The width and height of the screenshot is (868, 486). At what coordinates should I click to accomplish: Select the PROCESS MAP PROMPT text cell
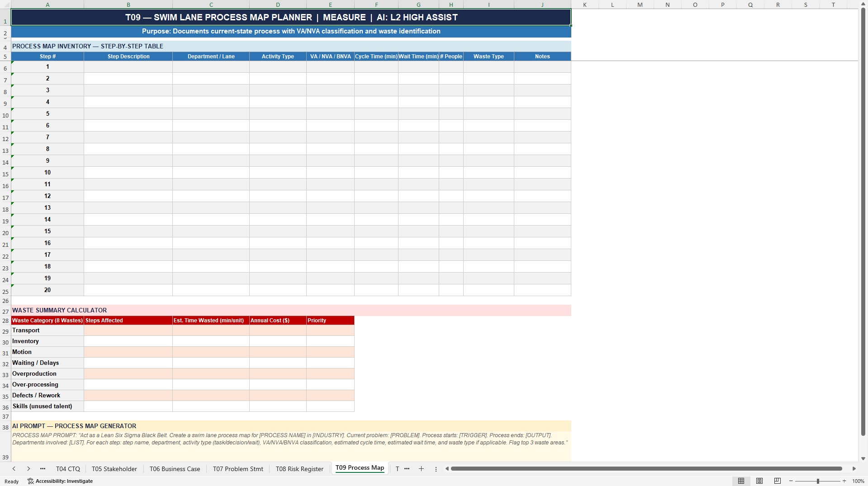coord(291,446)
